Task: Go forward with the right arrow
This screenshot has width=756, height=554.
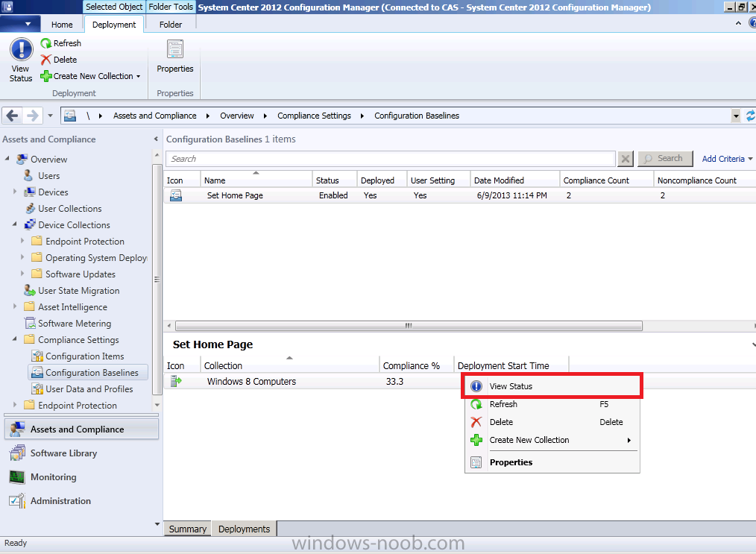Action: pyautogui.click(x=32, y=116)
